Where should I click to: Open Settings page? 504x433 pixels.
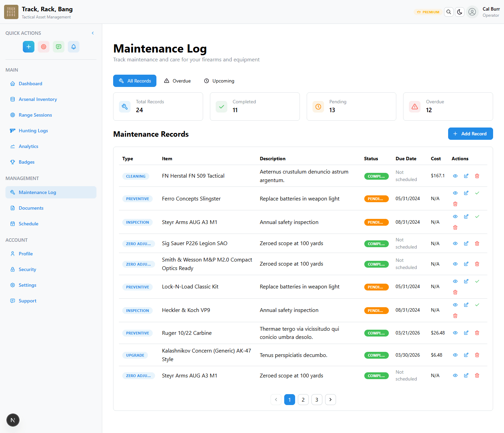51,285
